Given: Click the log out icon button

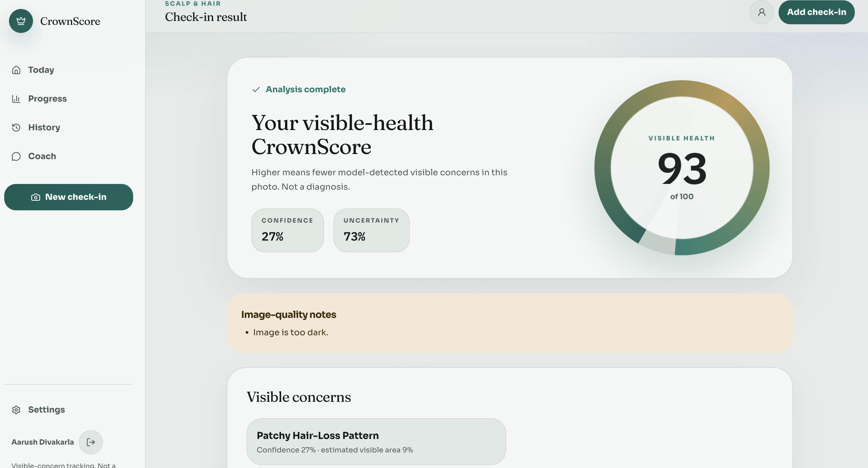Looking at the screenshot, I should point(91,442).
